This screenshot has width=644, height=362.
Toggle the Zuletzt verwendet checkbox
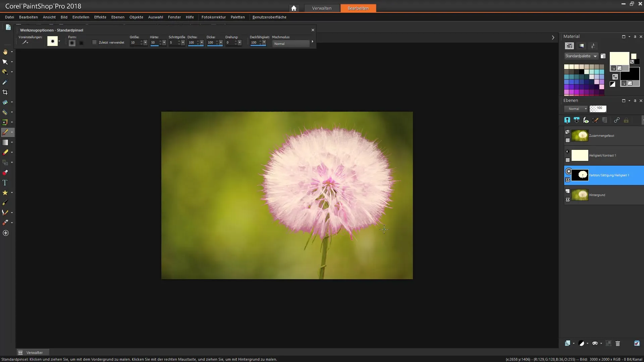[x=95, y=42]
